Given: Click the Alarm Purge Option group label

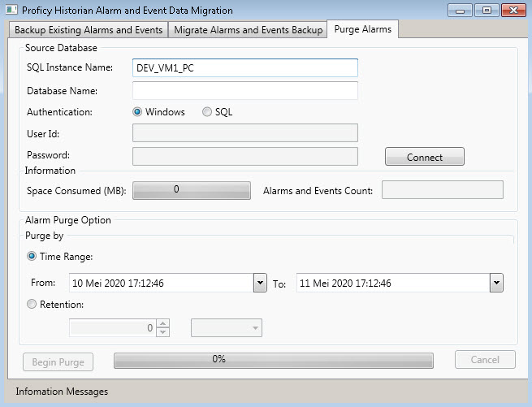Looking at the screenshot, I should 68,220.
